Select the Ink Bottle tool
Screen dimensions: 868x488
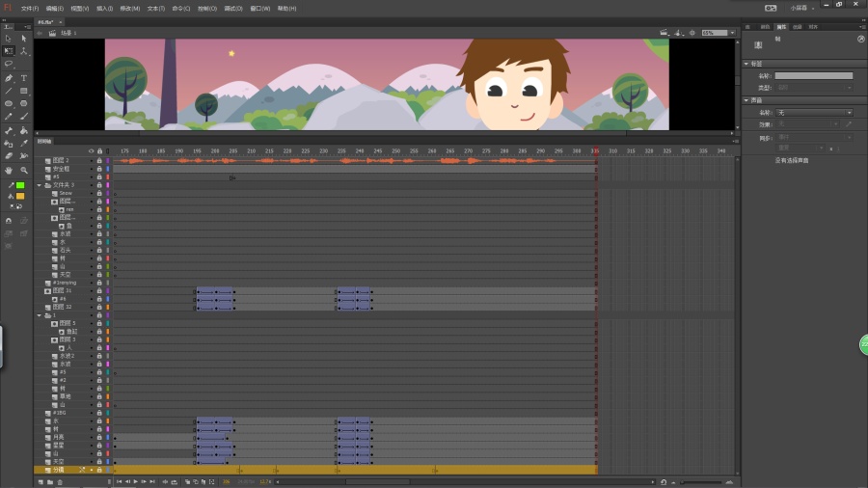pos(9,144)
